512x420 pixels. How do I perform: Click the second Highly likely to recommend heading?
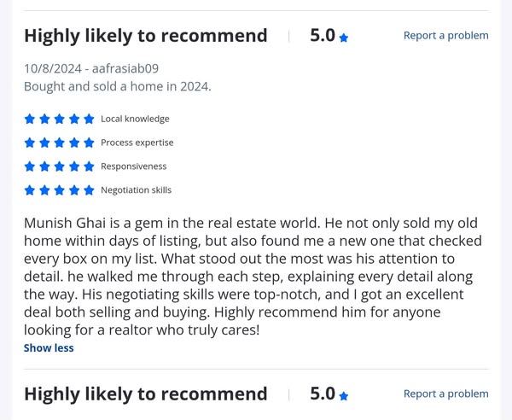tap(145, 394)
